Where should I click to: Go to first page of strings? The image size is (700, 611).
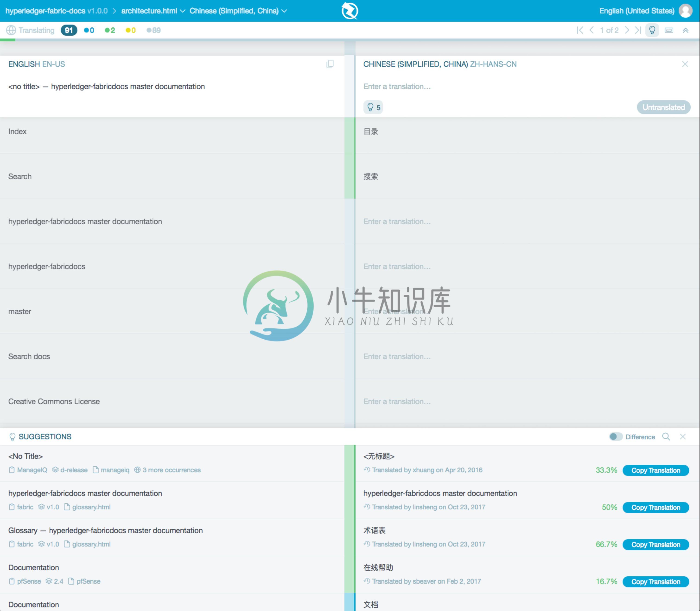pos(580,30)
